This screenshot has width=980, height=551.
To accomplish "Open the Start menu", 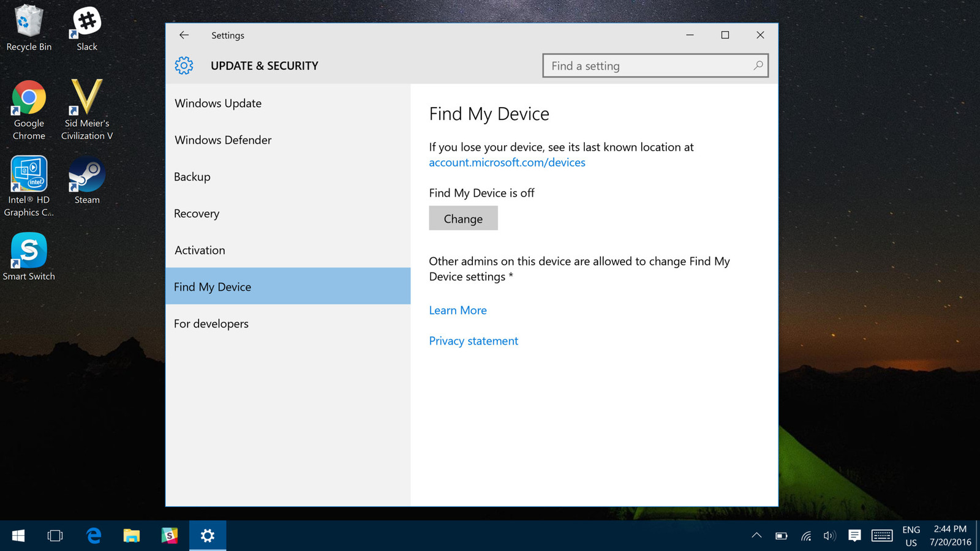I will [17, 535].
